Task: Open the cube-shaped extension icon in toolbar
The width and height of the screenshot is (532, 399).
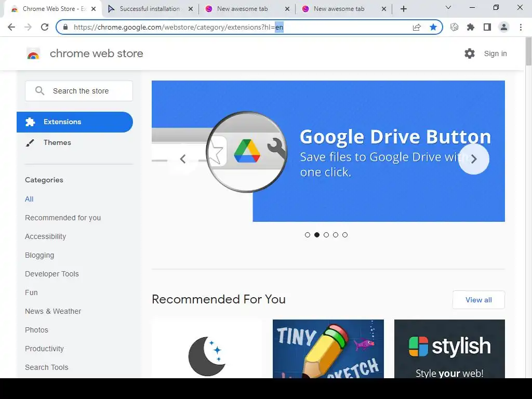Action: (454, 27)
